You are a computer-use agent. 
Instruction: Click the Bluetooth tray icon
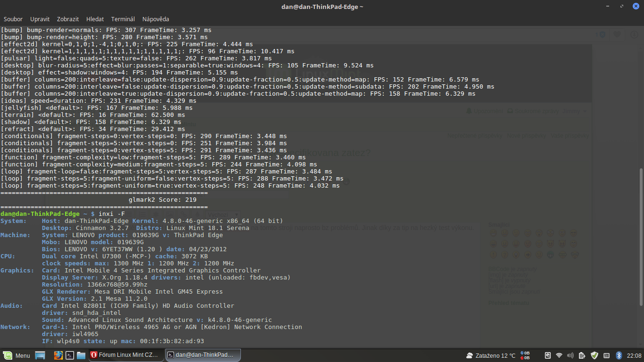point(619,355)
